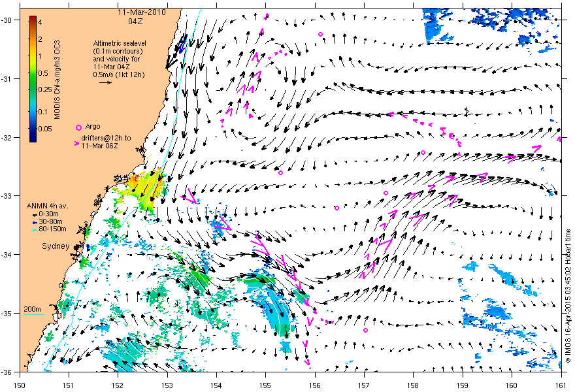
Task: Click the 'Argo' legend label
Action: click(x=92, y=127)
